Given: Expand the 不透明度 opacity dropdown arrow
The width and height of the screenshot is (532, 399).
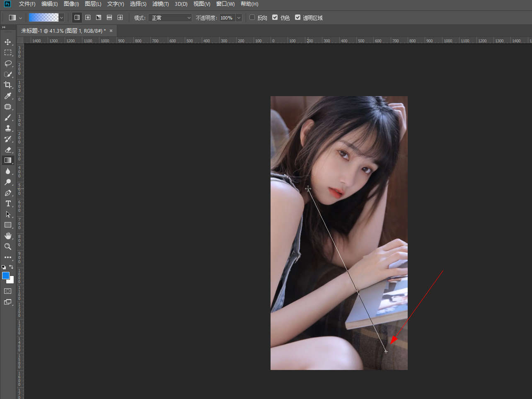Looking at the screenshot, I should 239,18.
